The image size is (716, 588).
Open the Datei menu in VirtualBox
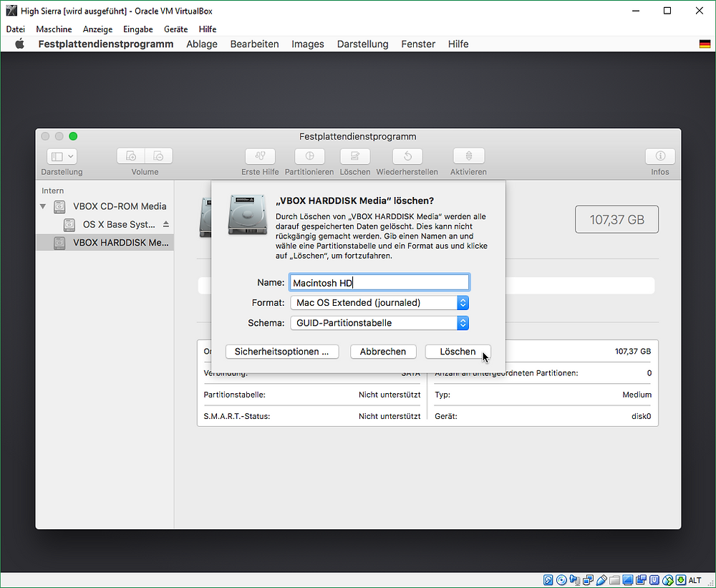coord(16,29)
